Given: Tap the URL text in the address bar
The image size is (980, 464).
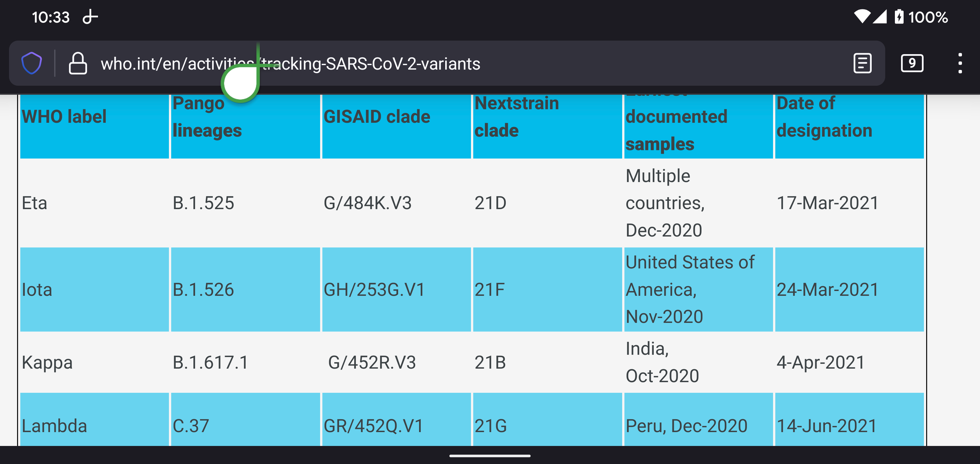Looking at the screenshot, I should point(290,64).
